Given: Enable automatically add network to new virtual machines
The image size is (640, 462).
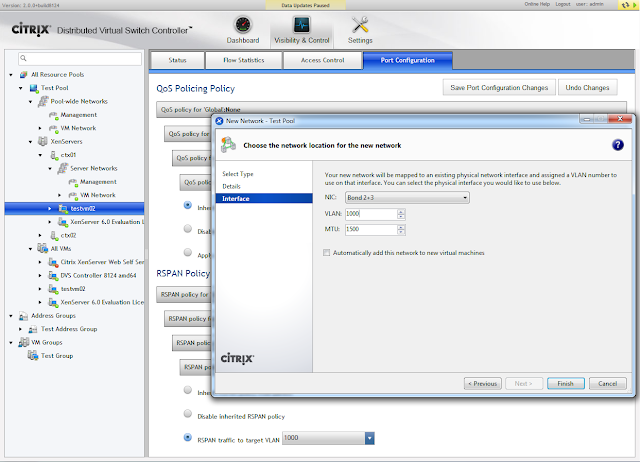Looking at the screenshot, I should tap(327, 253).
